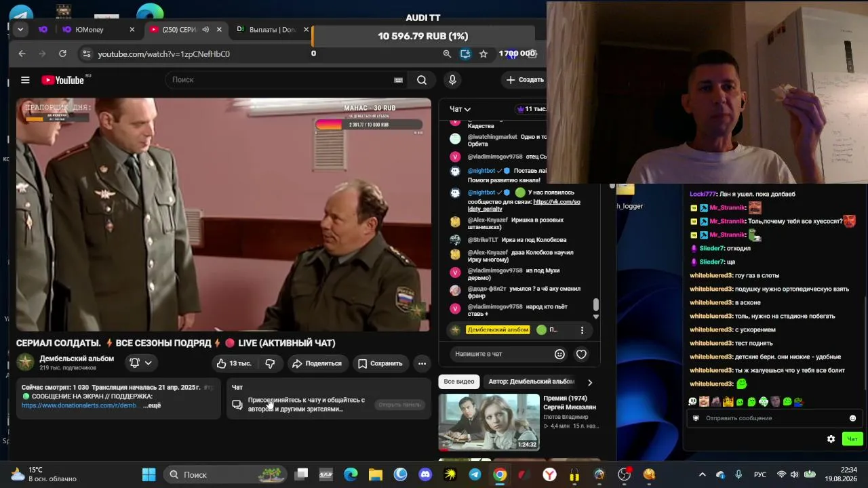Dislike the video

[x=270, y=363]
